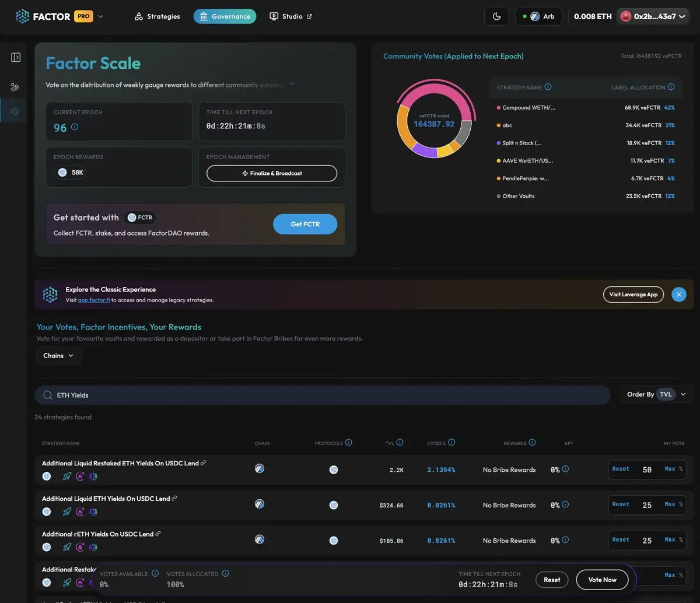Click the Factor logo icon

point(23,16)
